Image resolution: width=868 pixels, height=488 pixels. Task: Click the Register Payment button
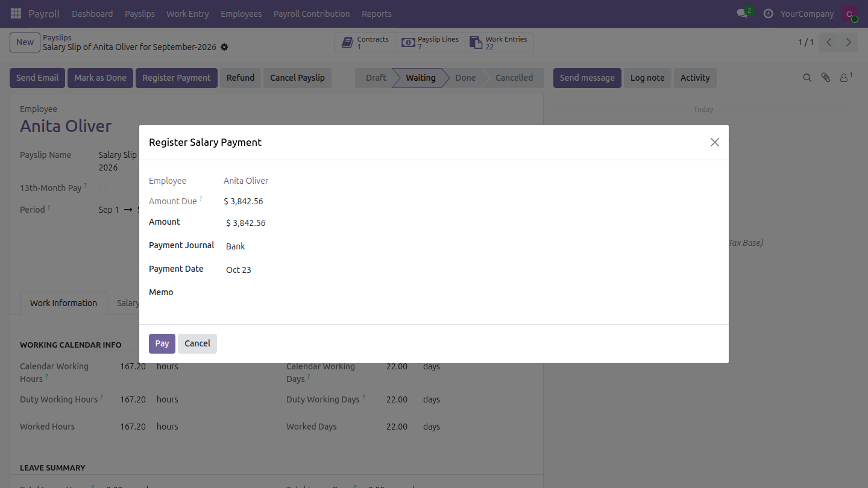[x=177, y=78]
